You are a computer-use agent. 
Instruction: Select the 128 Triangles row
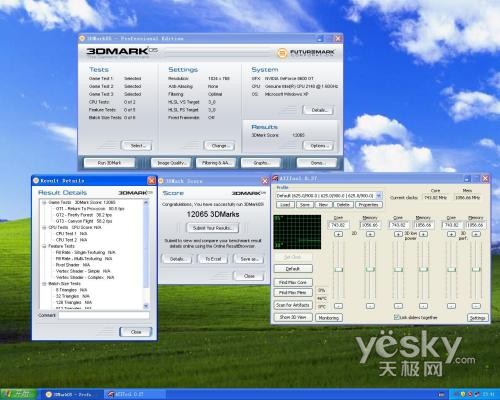pyautogui.click(x=74, y=302)
